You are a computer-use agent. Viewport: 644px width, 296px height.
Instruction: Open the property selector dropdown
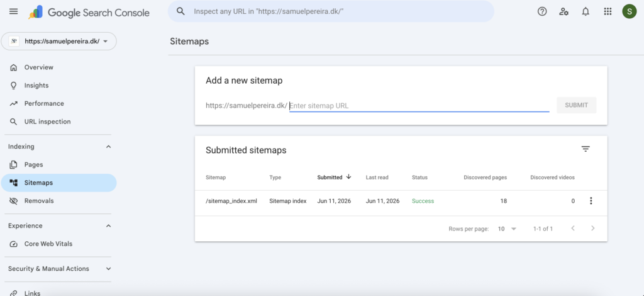58,41
